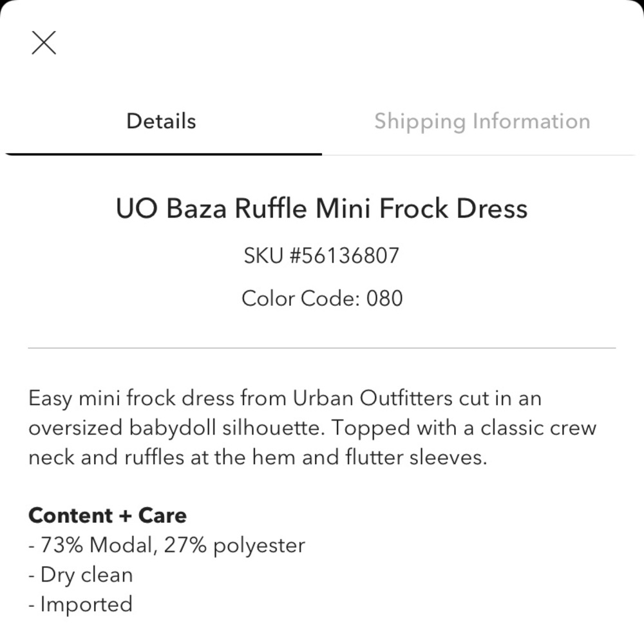The image size is (644, 644).
Task: Click the active tab underline indicator
Action: point(161,155)
